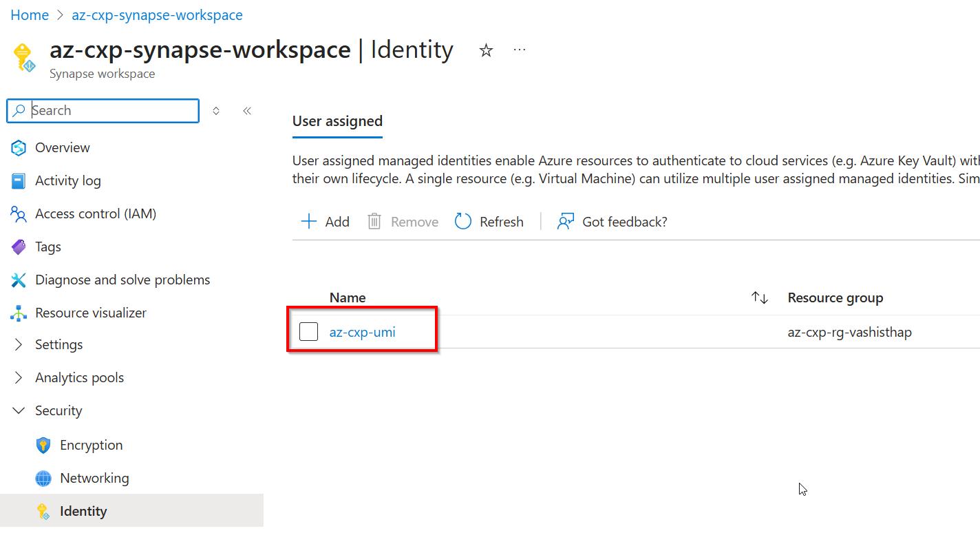Open the more options ellipsis menu
Image resolution: width=980 pixels, height=533 pixels.
pyautogui.click(x=520, y=50)
